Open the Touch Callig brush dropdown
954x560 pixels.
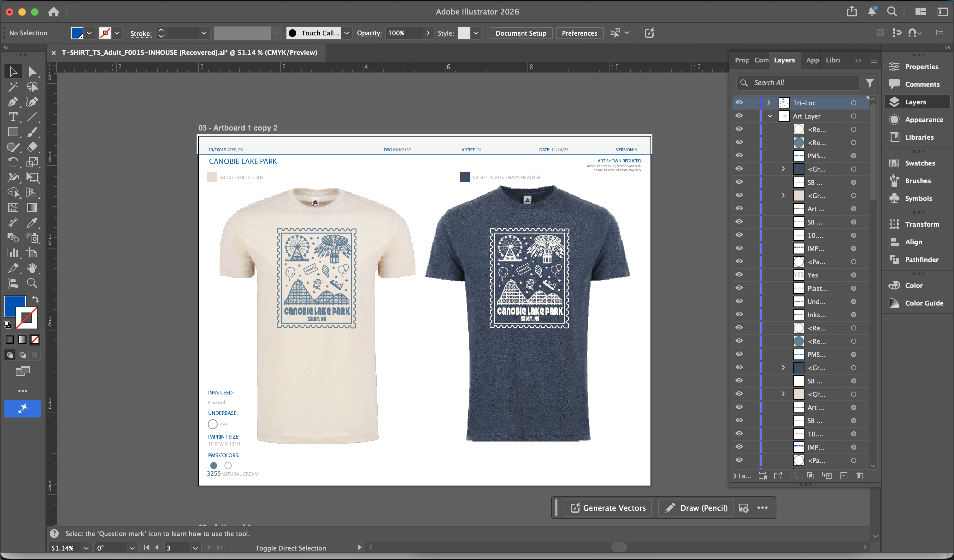tap(346, 33)
